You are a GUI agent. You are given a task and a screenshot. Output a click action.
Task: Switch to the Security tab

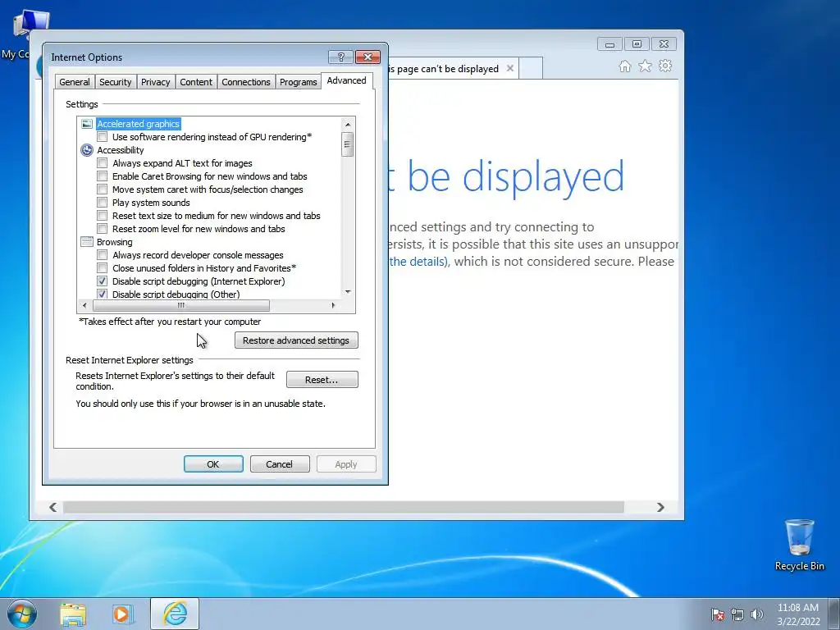115,82
